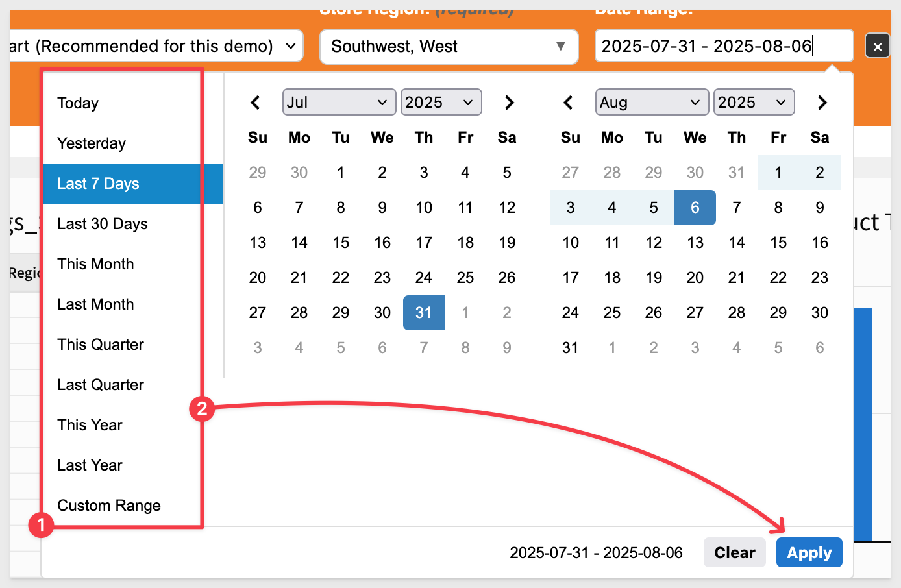Viewport: 901px width, 588px height.
Task: Click next arrow on August calendar
Action: click(x=822, y=103)
